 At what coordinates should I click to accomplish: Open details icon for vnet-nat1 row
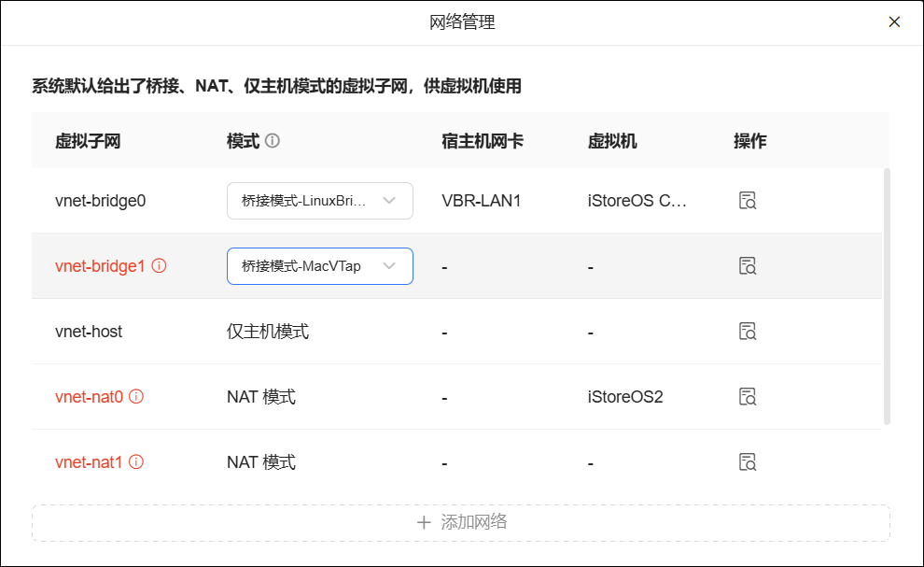747,462
